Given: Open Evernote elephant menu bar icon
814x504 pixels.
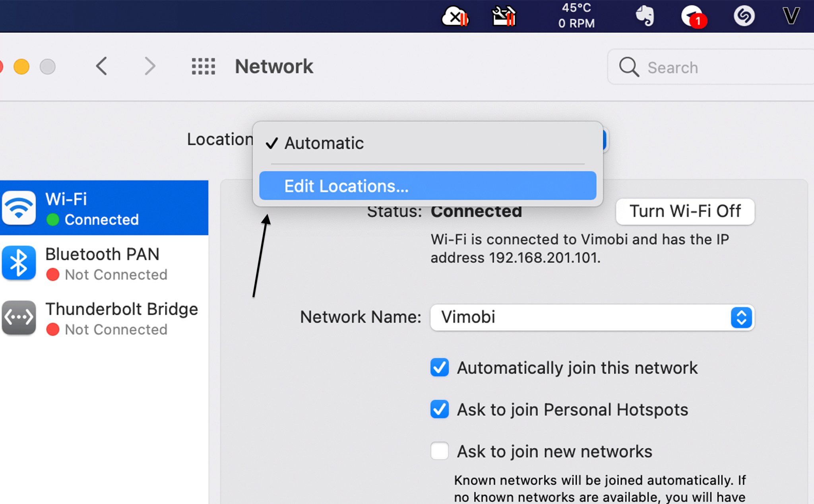Looking at the screenshot, I should point(644,16).
